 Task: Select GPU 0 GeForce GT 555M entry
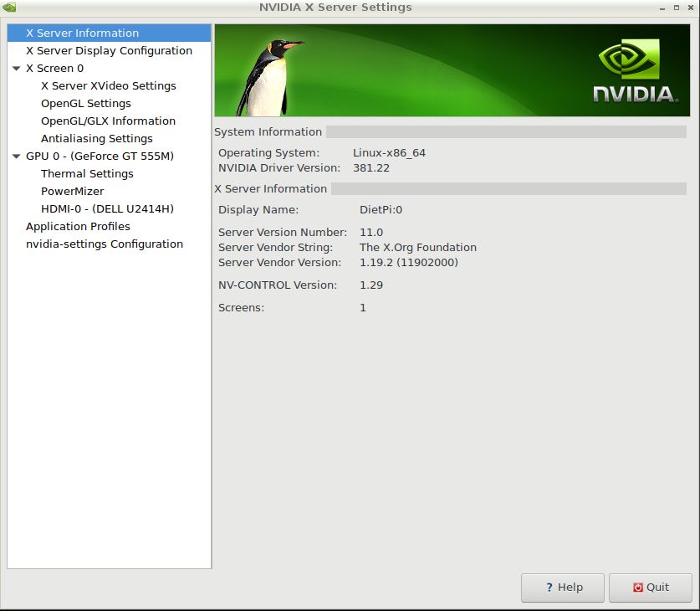click(x=100, y=157)
